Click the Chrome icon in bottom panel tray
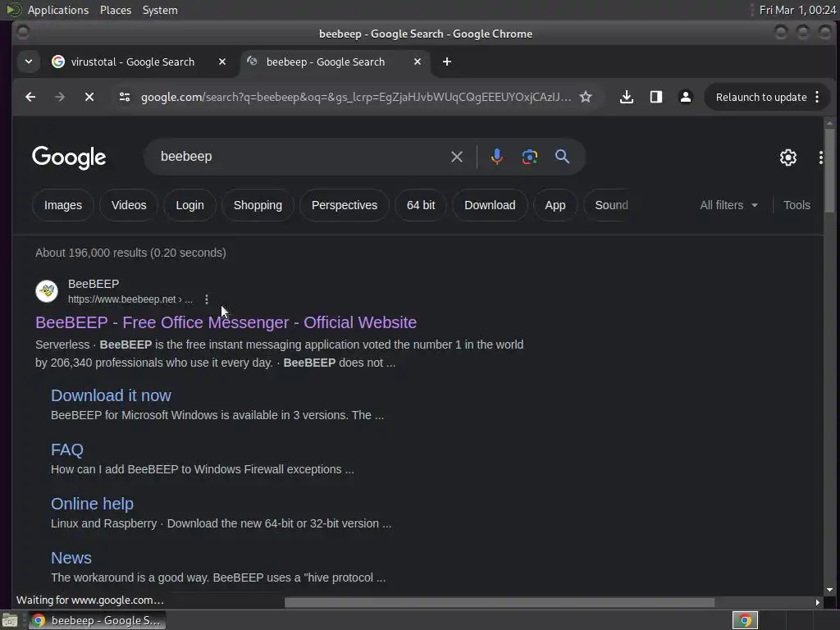This screenshot has height=630, width=840. (745, 620)
